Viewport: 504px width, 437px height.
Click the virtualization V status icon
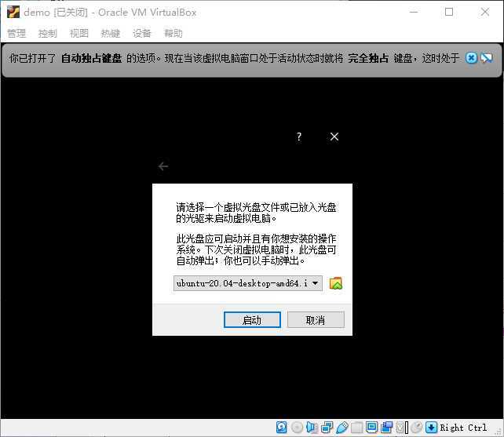[401, 428]
